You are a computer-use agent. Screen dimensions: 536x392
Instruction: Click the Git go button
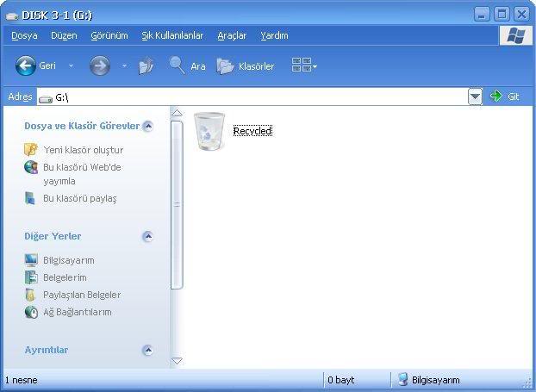[x=505, y=96]
